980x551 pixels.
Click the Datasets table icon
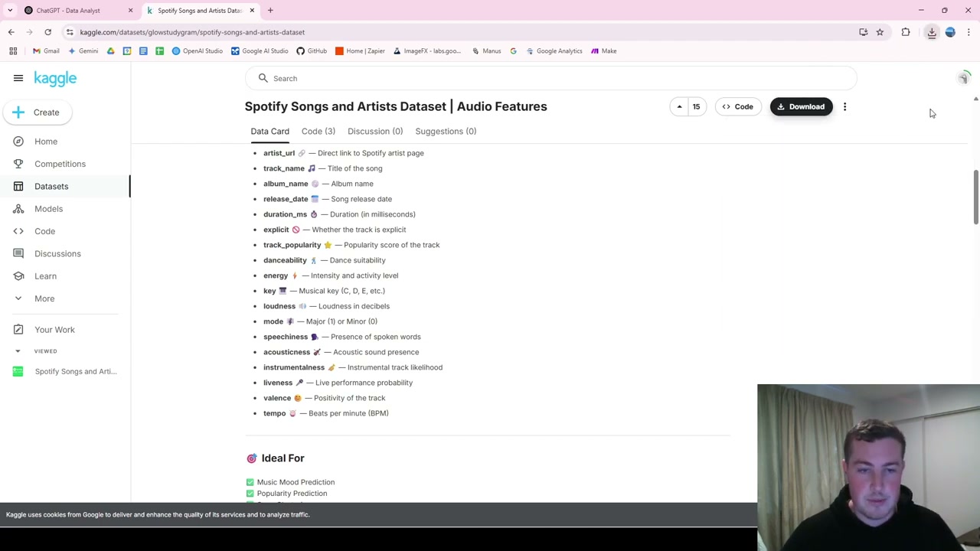[x=18, y=186]
